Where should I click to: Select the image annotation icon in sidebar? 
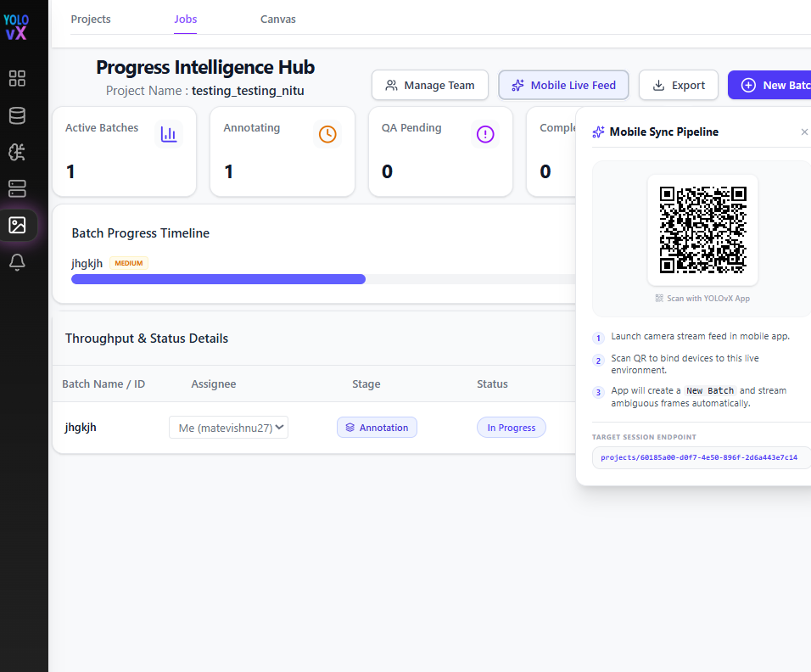pos(17,225)
